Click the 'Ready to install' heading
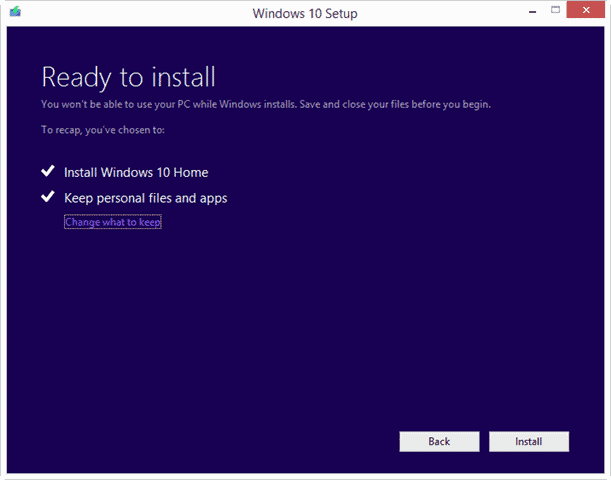 (129, 78)
